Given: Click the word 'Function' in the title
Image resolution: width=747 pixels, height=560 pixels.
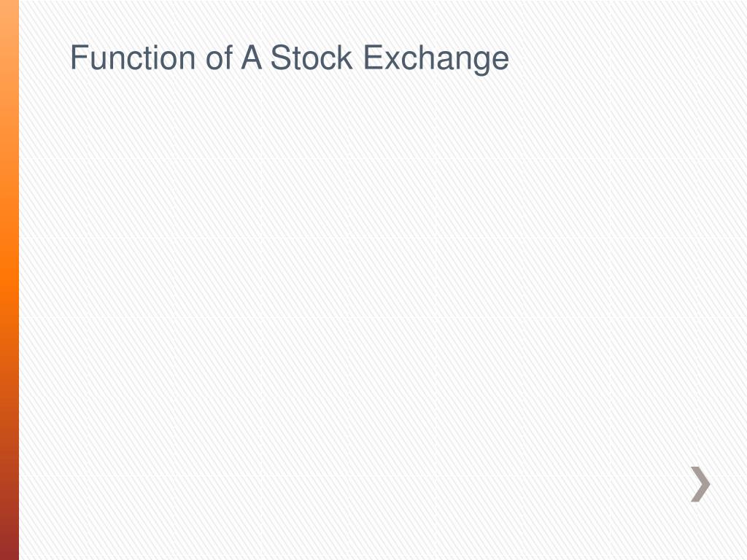Looking at the screenshot, I should coord(133,58).
